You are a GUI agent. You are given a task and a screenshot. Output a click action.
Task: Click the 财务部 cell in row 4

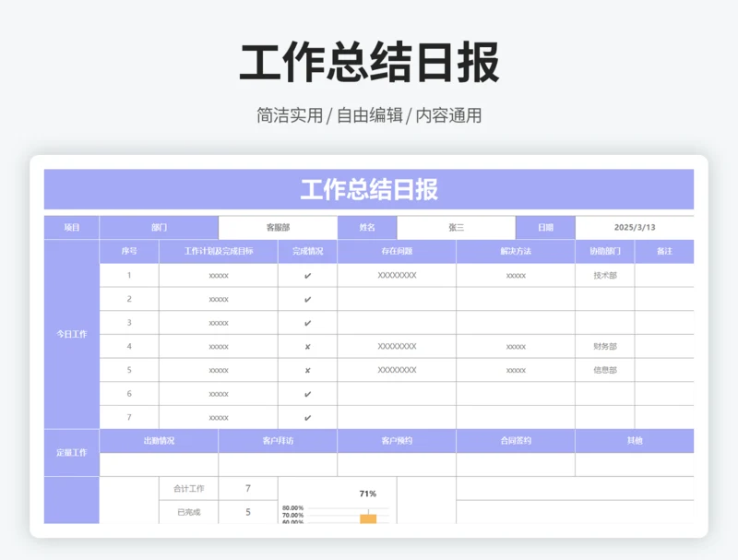pyautogui.click(x=605, y=347)
